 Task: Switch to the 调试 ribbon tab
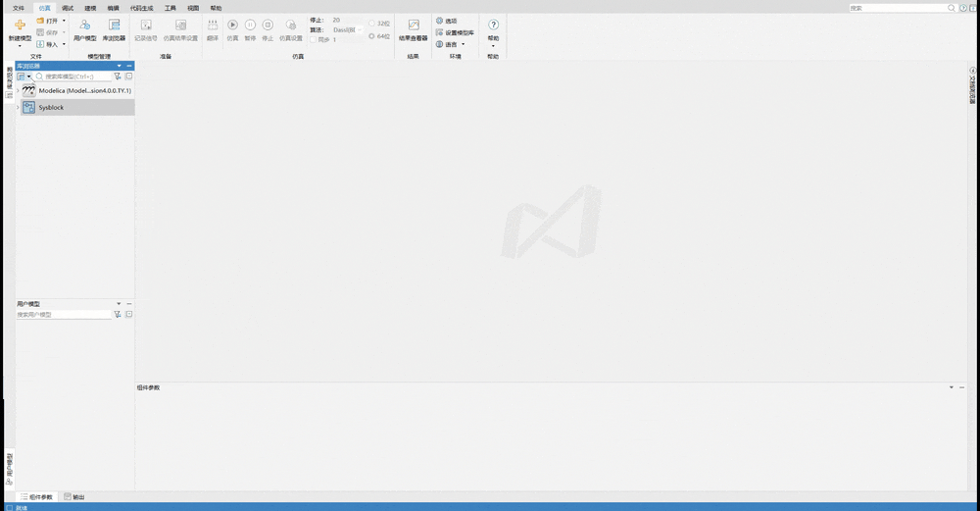(68, 8)
